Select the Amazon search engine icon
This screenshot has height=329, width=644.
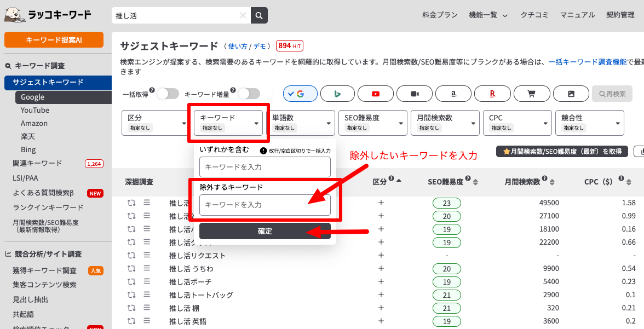point(453,94)
